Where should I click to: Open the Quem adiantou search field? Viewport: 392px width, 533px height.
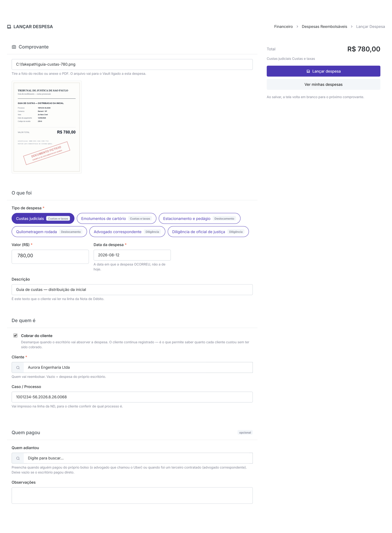132,458
